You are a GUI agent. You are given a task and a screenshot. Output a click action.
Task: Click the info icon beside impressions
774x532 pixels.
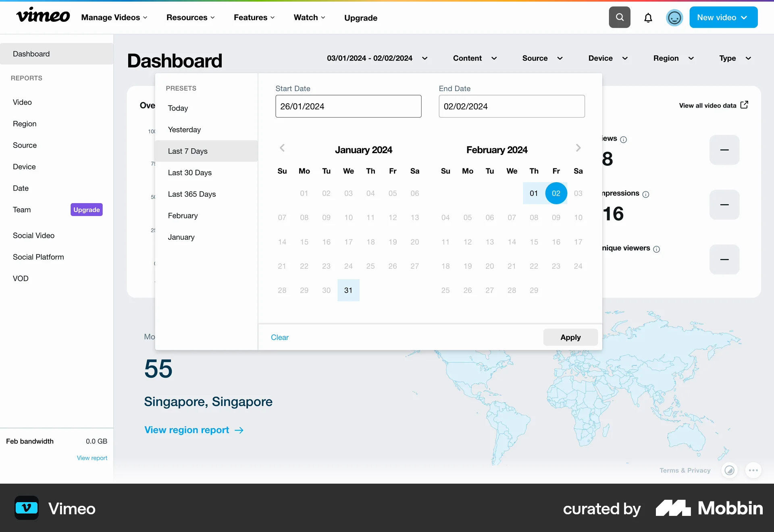pyautogui.click(x=646, y=194)
